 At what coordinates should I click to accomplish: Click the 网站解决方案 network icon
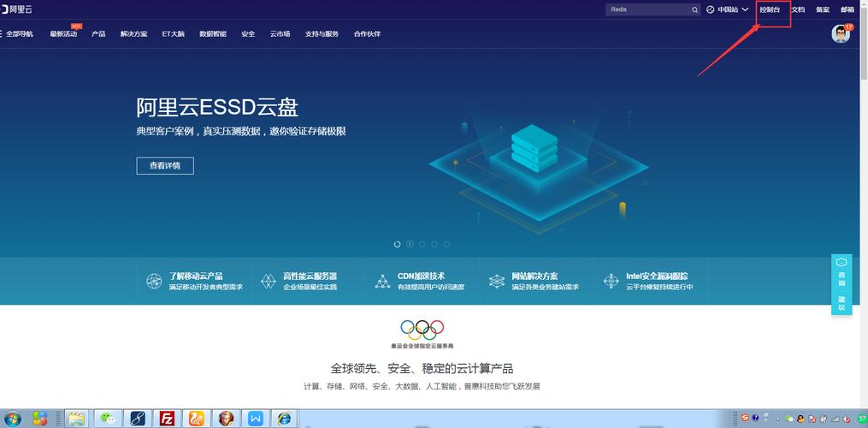[497, 281]
